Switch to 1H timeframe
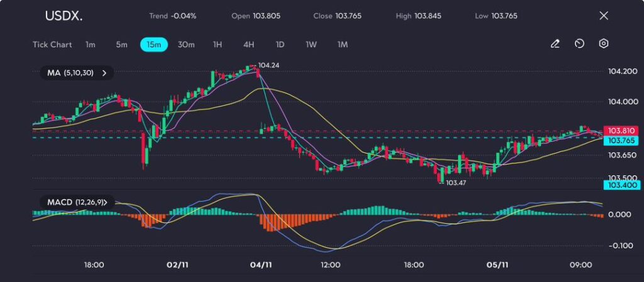The width and height of the screenshot is (644, 282). coord(218,45)
